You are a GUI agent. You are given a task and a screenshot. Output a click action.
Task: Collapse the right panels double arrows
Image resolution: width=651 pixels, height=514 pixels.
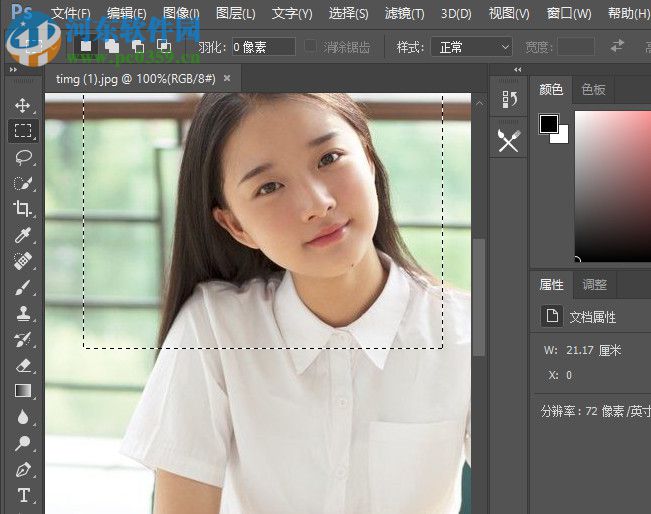(x=518, y=69)
